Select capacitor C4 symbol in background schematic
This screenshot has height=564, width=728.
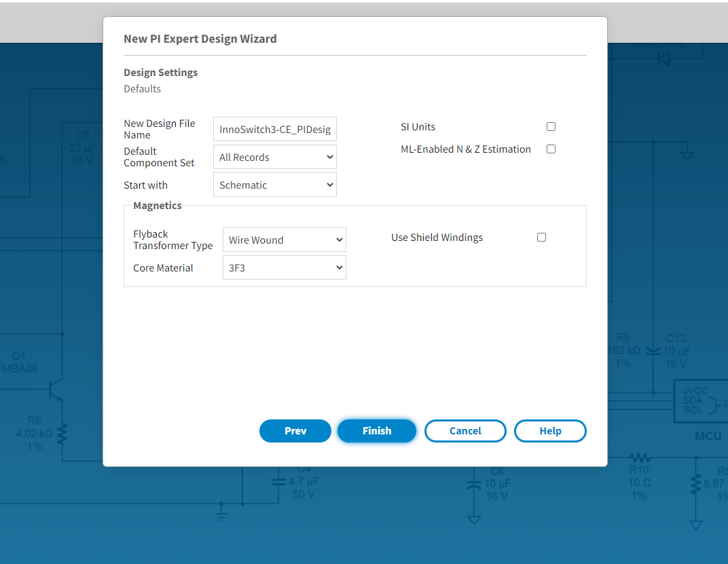278,483
